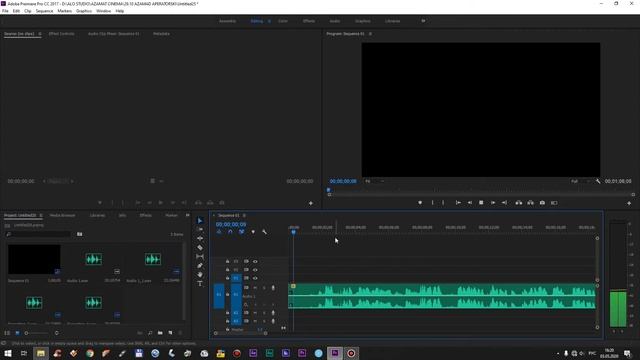Switch to the Audio workspace
The image size is (640, 360).
pos(335,21)
